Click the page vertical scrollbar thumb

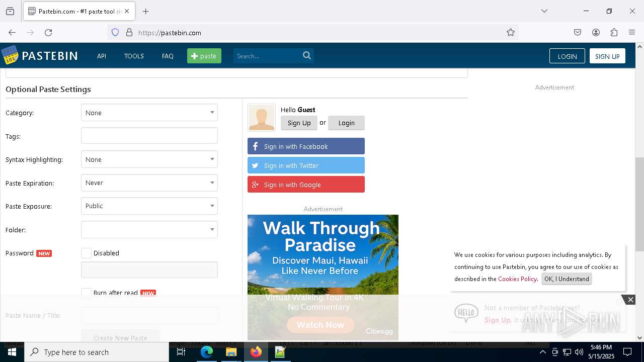click(639, 204)
